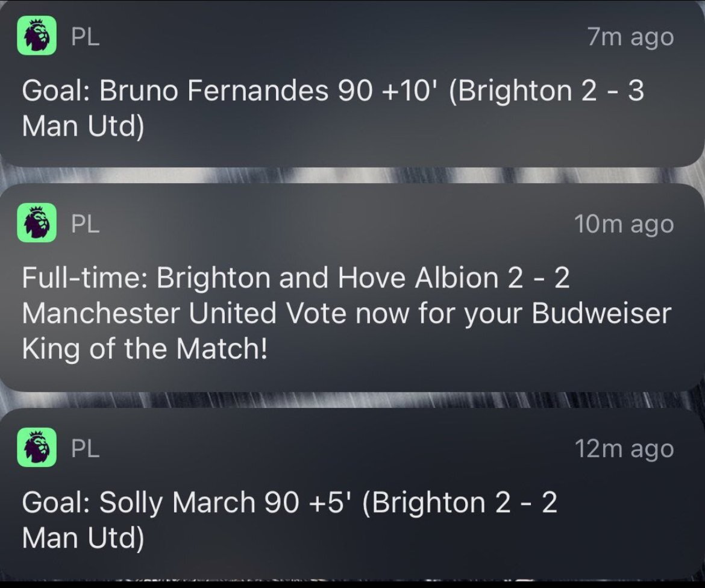The image size is (705, 588).
Task: Select the 'King of the Match!' line
Action: pyautogui.click(x=145, y=349)
